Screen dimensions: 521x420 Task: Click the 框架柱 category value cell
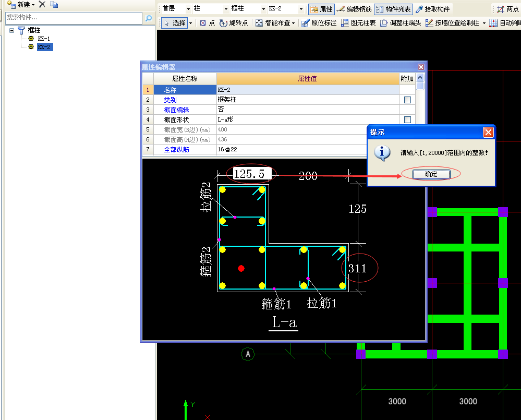pyautogui.click(x=308, y=100)
